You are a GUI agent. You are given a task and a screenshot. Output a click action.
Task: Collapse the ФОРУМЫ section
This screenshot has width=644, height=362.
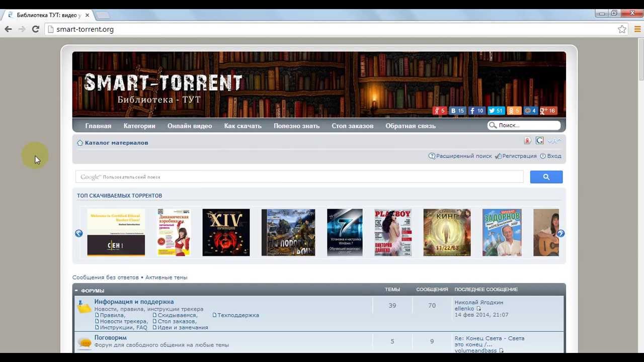tap(76, 291)
